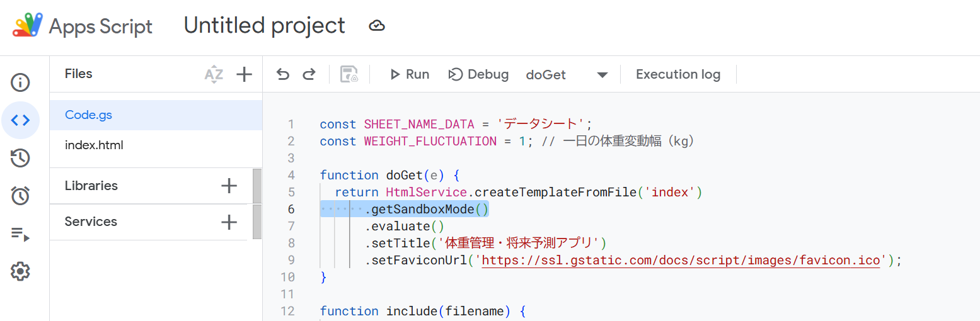Redo the last edit
This screenshot has height=321, width=980.
tap(309, 75)
